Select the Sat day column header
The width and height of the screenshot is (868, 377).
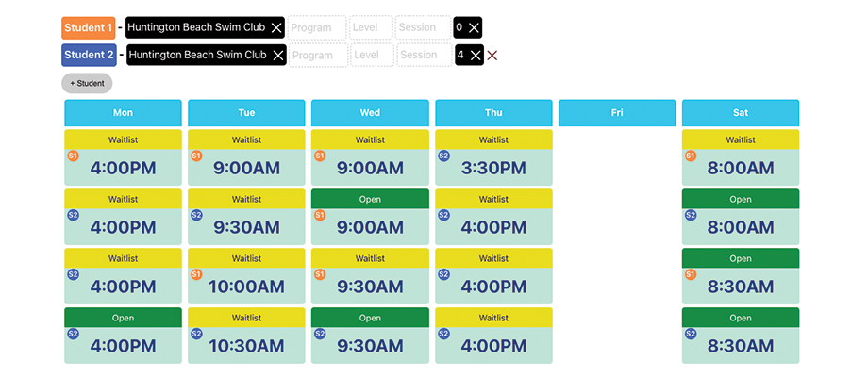(x=741, y=113)
